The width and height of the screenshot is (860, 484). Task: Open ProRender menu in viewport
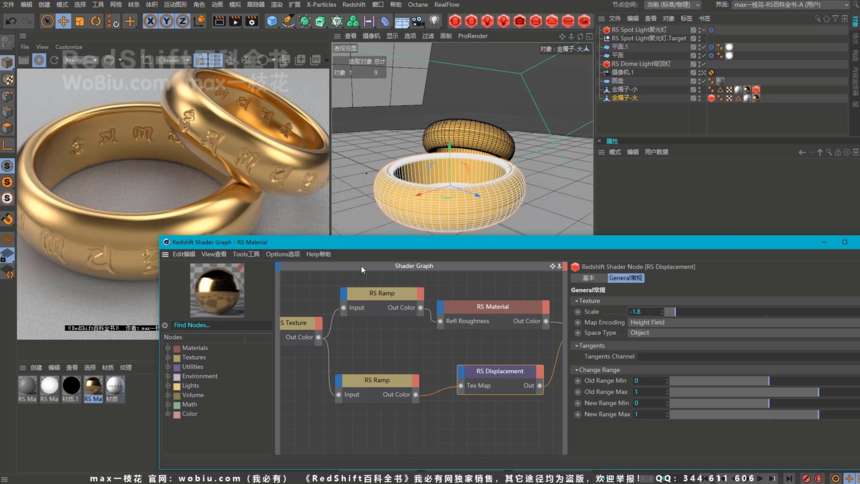pyautogui.click(x=473, y=36)
